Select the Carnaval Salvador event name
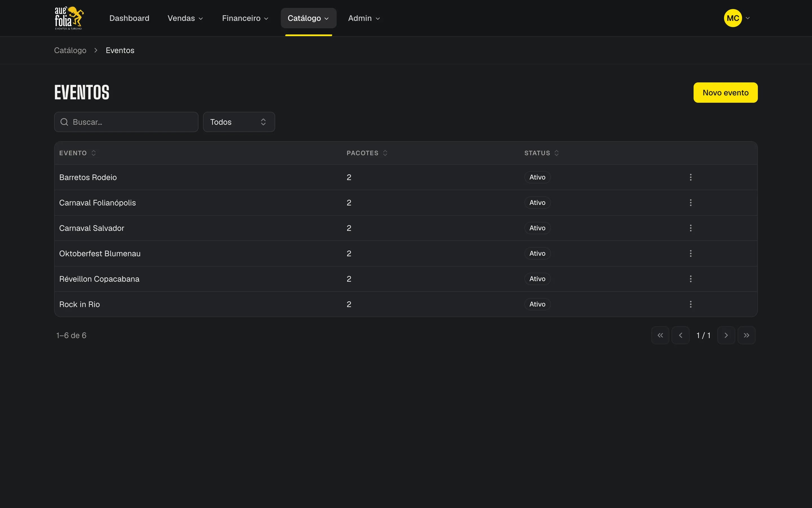 point(92,228)
